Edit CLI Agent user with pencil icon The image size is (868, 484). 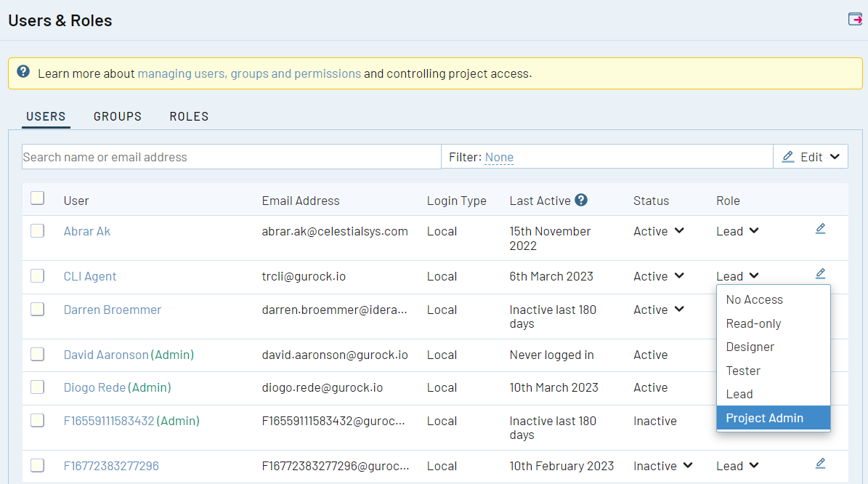[x=820, y=273]
